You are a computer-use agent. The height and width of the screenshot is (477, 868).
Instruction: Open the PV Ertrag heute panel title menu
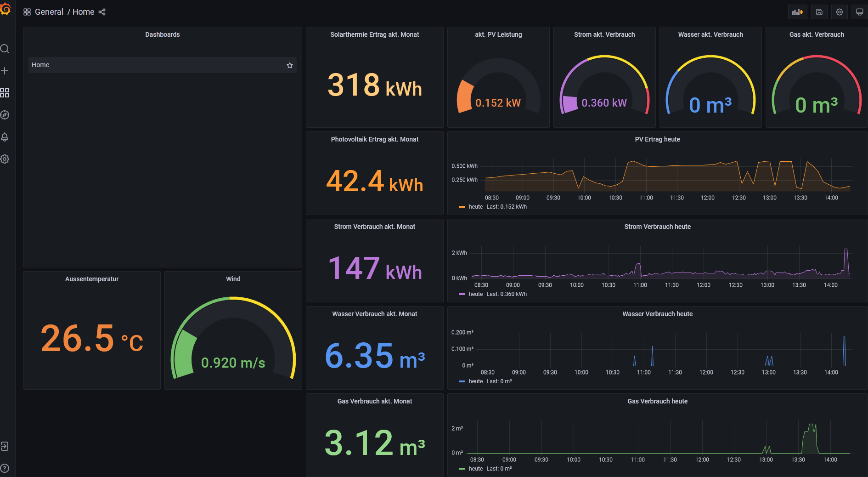[x=657, y=139]
